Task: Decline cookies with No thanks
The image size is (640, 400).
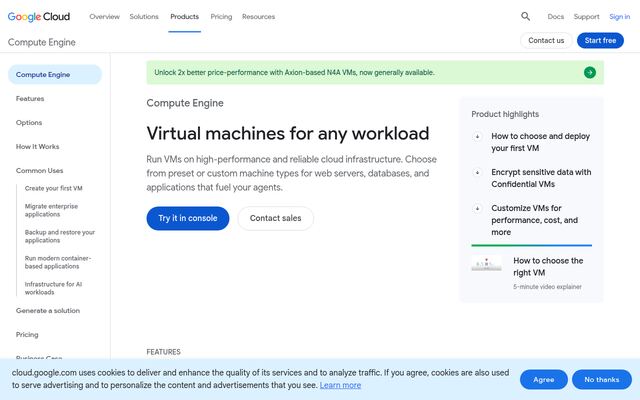Action: (x=602, y=380)
